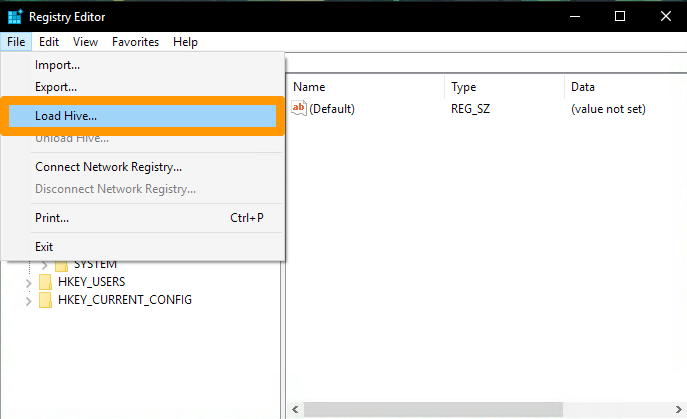Open the Favorites menu
687x419 pixels.
[x=135, y=42]
